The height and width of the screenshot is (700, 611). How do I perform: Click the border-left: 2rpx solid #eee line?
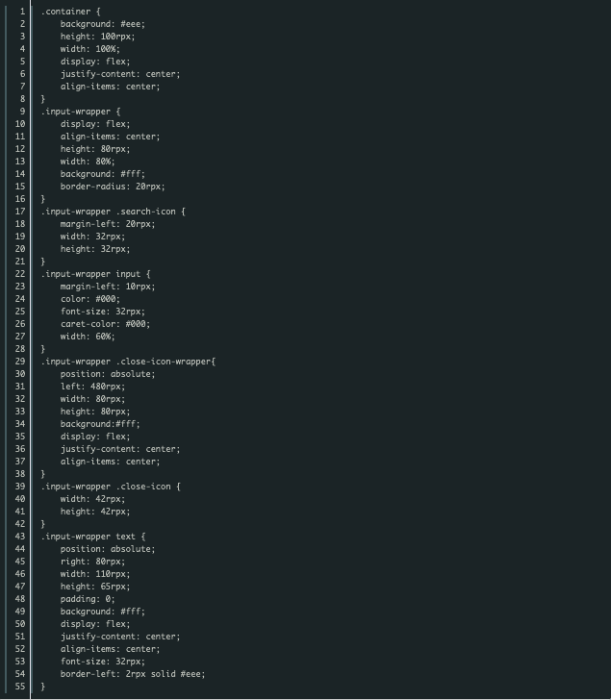click(x=133, y=674)
